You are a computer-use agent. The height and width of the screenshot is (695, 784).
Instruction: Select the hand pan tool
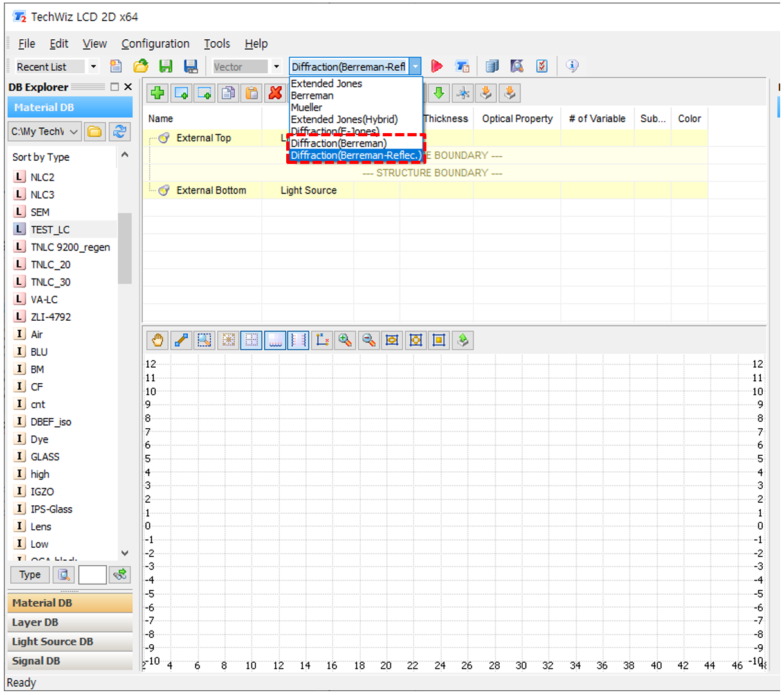pyautogui.click(x=158, y=340)
